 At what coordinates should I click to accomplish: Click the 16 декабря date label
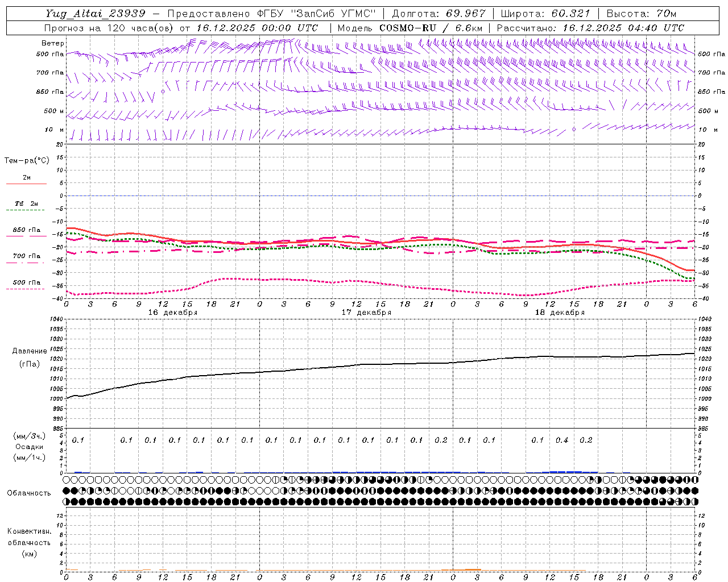coord(173,313)
